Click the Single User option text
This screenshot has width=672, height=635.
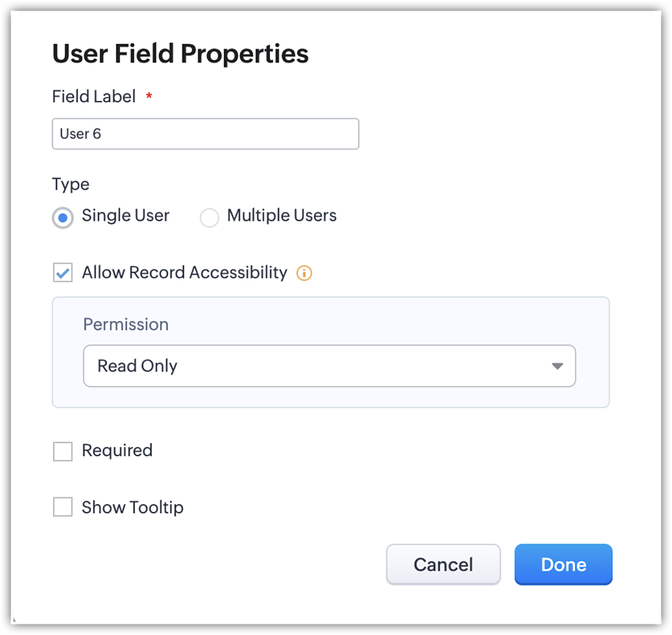pos(125,216)
